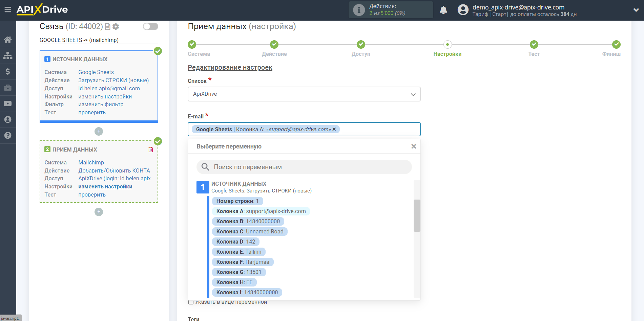Select variable 'Колонка G: 13501'
The image size is (644, 321).
[239, 272]
